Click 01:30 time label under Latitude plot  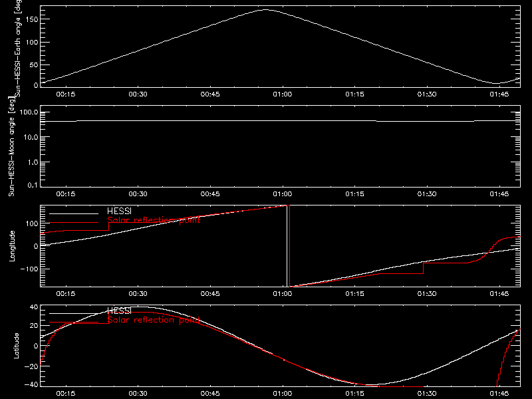[427, 394]
